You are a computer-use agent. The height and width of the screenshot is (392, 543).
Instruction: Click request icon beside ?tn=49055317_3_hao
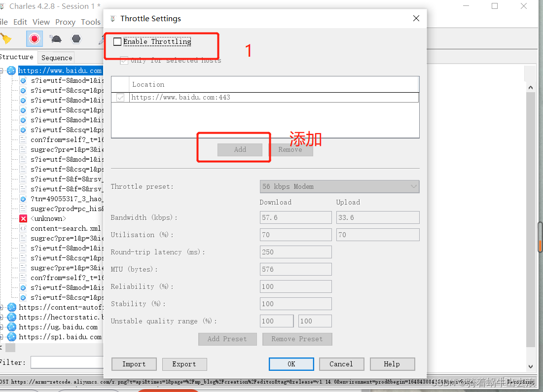pyautogui.click(x=23, y=199)
